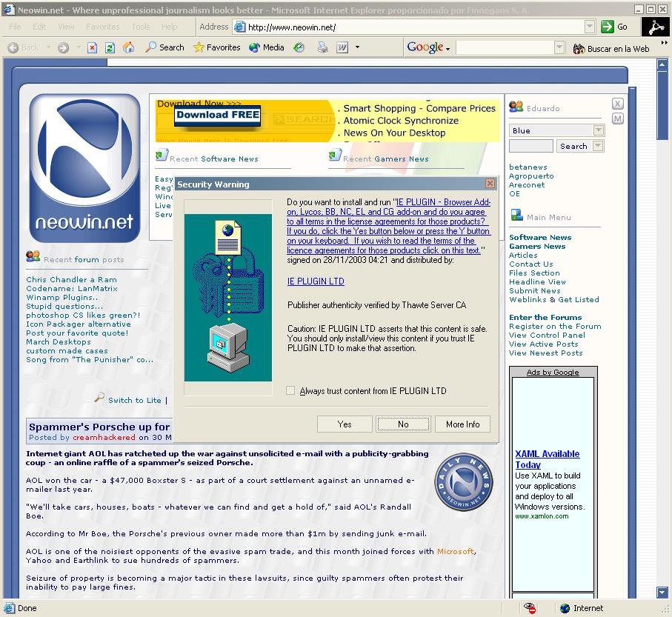Click the large neowin.net logo
This screenshot has height=617, width=672.
coord(85,168)
